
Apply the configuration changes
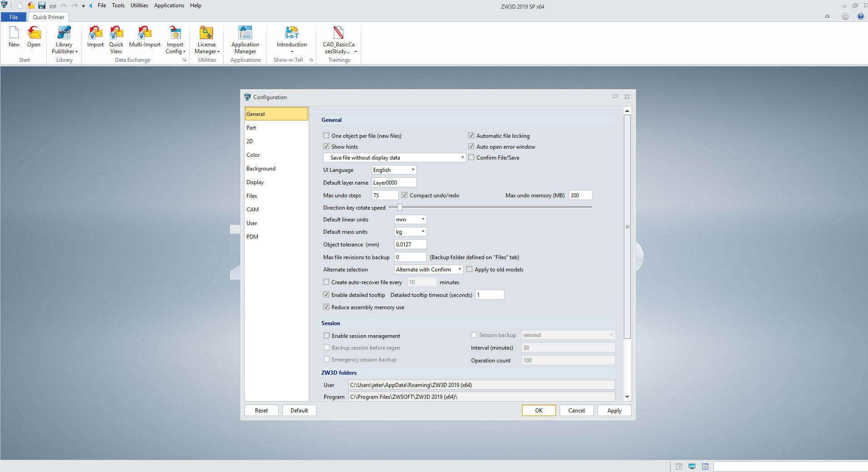pos(614,410)
